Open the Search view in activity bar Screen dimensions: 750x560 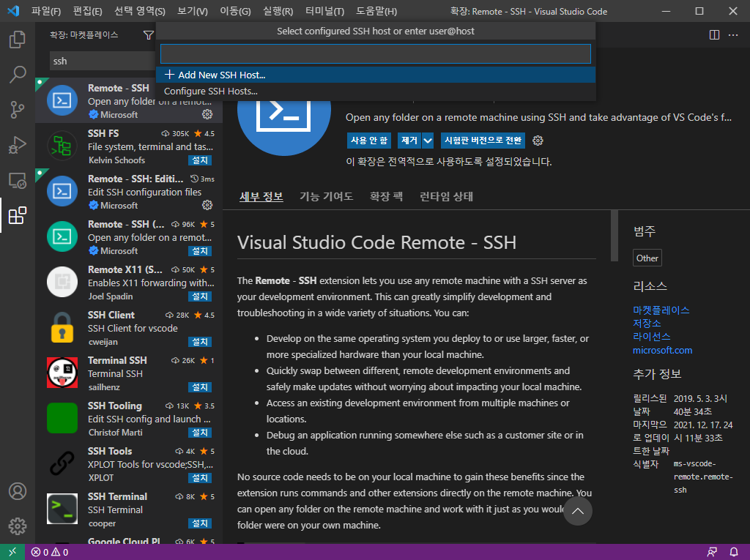coord(18,75)
